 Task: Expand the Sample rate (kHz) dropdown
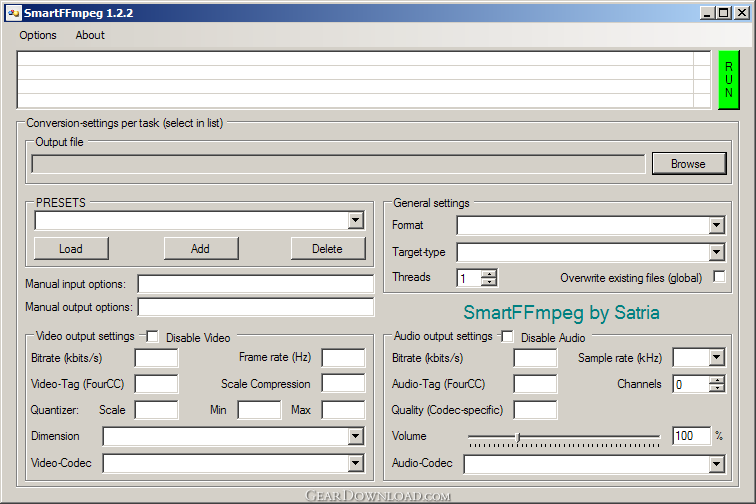[x=716, y=357]
